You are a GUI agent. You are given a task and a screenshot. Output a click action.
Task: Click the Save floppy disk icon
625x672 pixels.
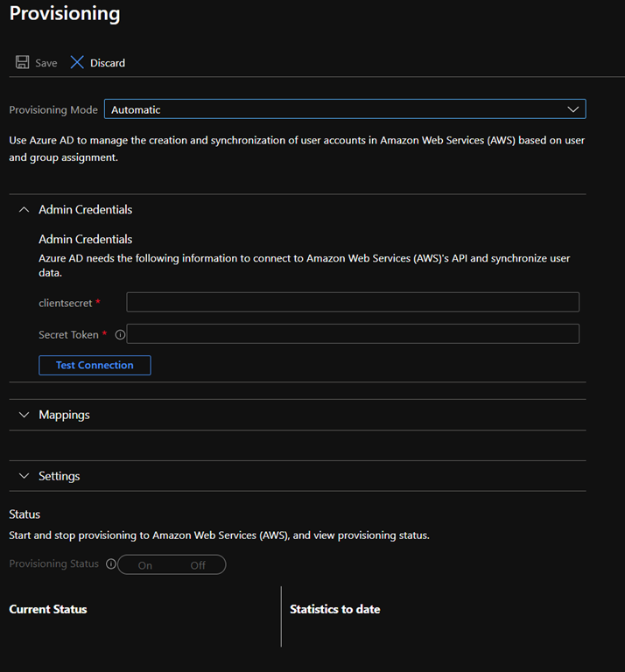click(23, 63)
